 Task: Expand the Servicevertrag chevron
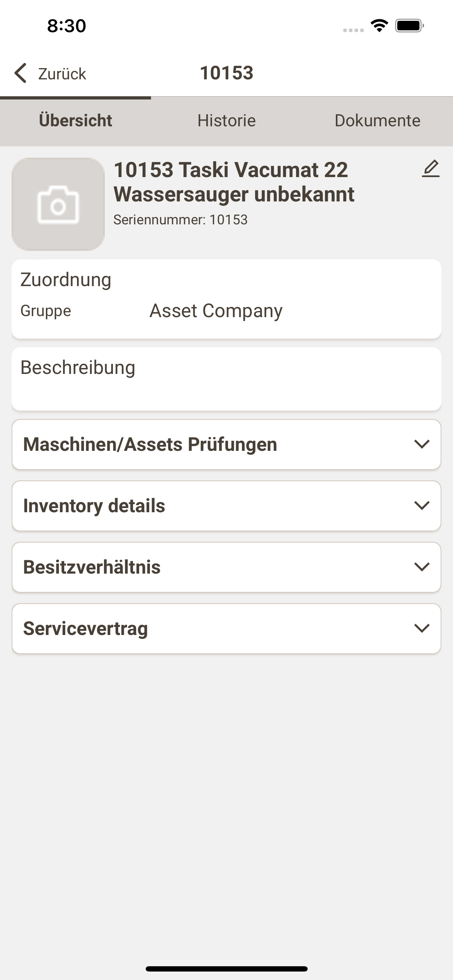click(422, 628)
